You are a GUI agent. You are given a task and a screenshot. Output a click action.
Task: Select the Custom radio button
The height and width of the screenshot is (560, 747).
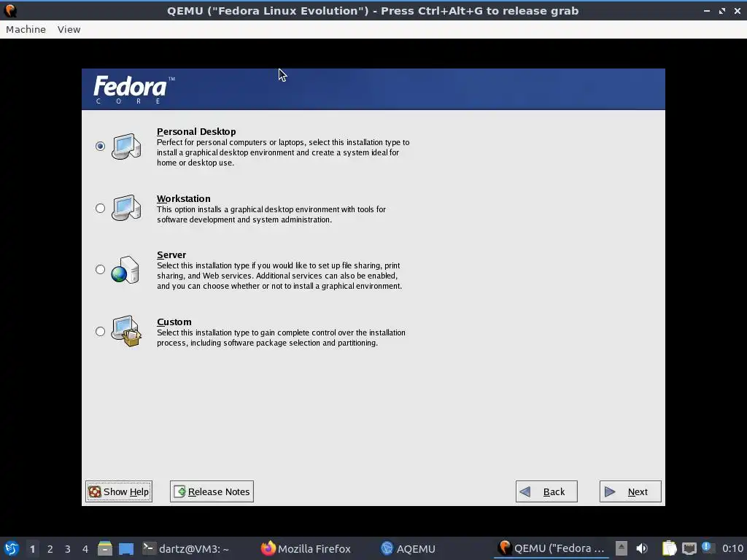click(100, 332)
